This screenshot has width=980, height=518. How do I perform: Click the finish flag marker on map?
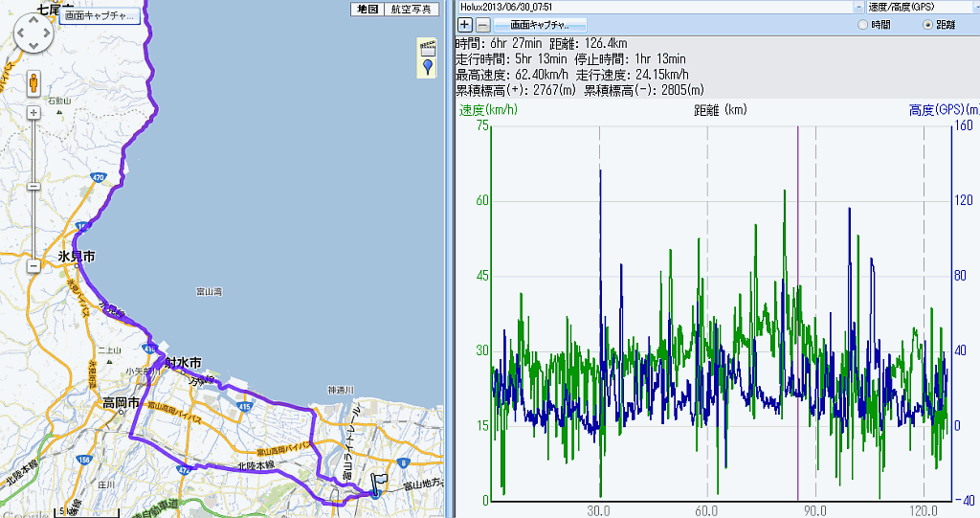(x=379, y=484)
